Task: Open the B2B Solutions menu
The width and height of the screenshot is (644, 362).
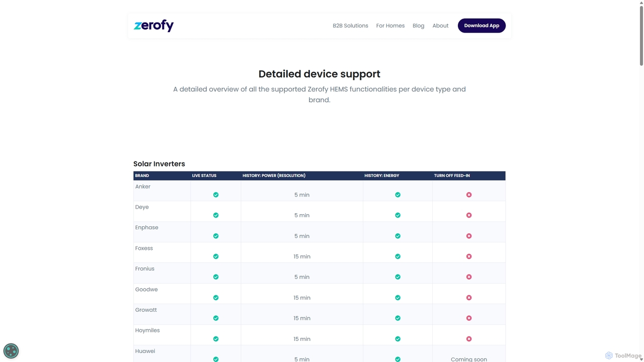Action: point(350,26)
